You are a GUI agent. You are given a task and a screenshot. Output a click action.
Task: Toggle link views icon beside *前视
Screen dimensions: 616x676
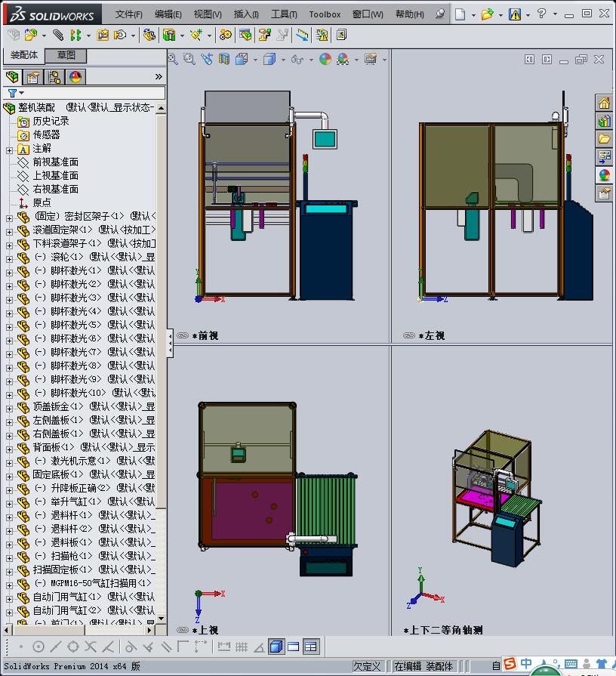click(x=183, y=335)
